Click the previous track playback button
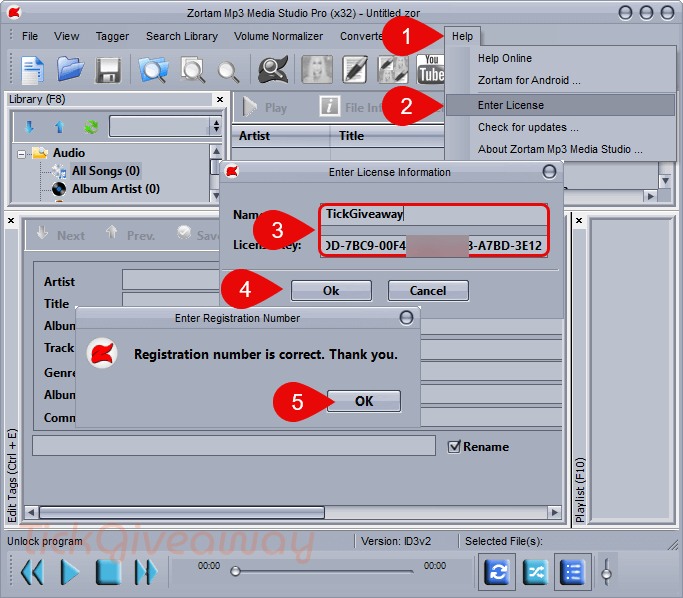Image resolution: width=683 pixels, height=598 pixels. point(32,572)
